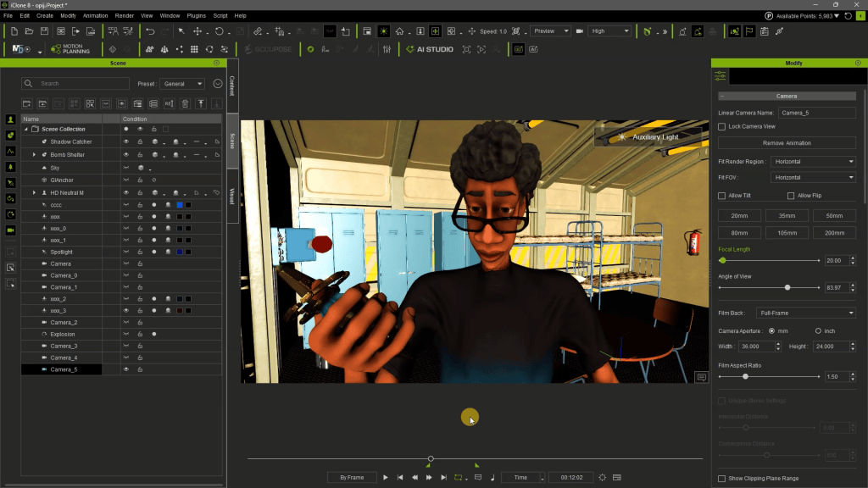Adjust Focal Length slider handle
This screenshot has width=868, height=488.
tap(722, 261)
